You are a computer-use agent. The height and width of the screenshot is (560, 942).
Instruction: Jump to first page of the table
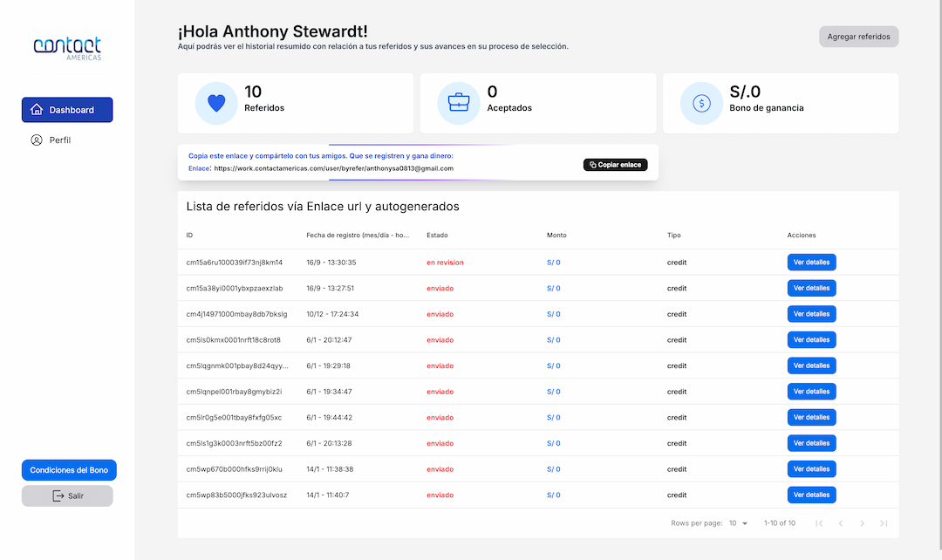pos(818,523)
